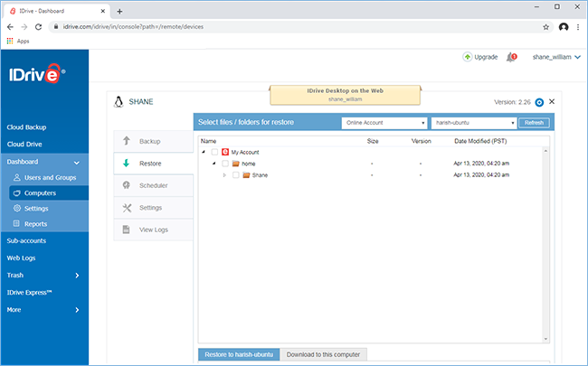This screenshot has height=366, width=588.
Task: Open the shane_william account dropdown
Action: point(556,57)
